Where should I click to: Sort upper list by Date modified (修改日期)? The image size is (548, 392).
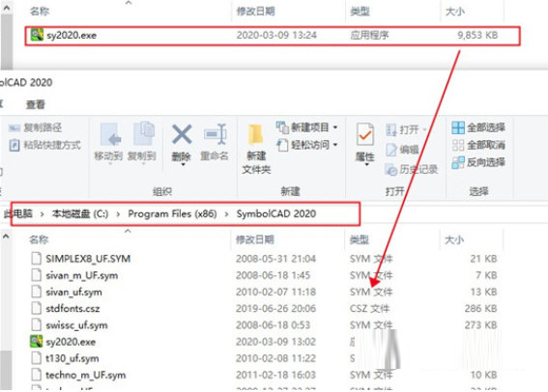255,12
